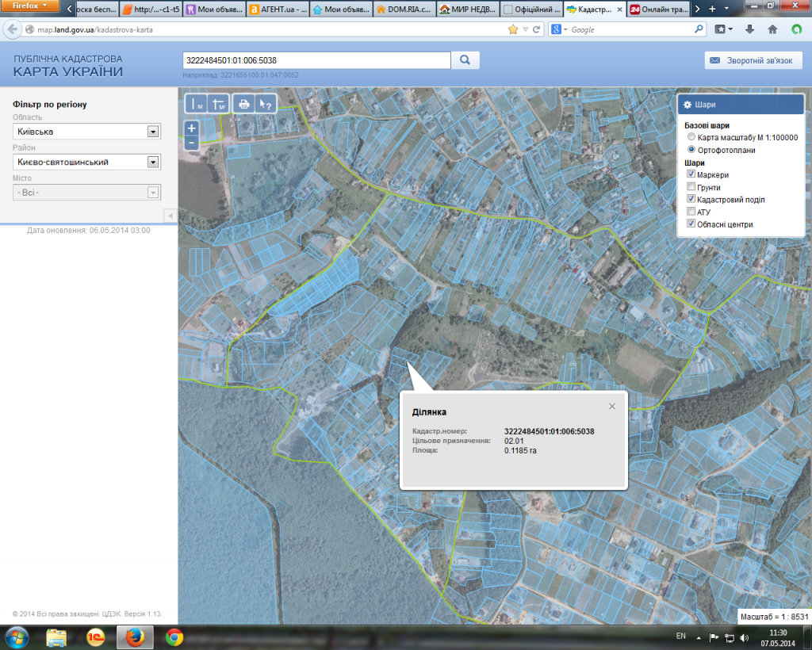Screen dimensions: 812x650
Task: Switch to the DOM.RIA browser tab
Action: (403, 10)
